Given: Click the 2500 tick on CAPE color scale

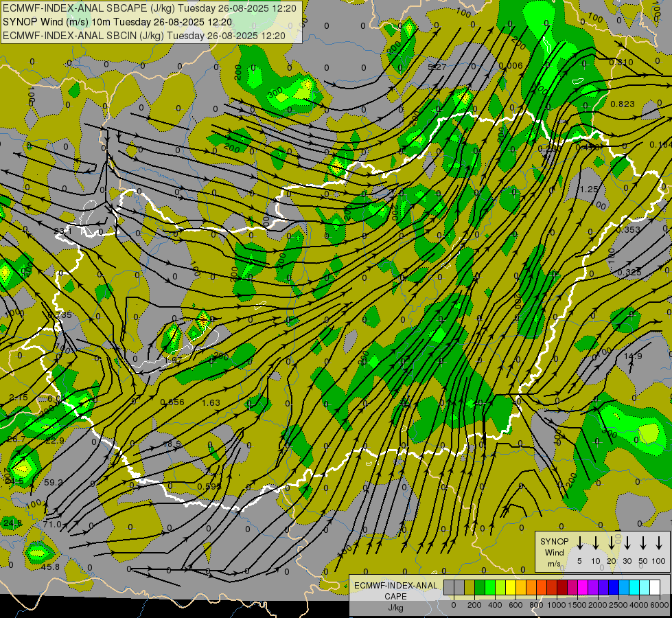Looking at the screenshot, I should click(x=618, y=605).
